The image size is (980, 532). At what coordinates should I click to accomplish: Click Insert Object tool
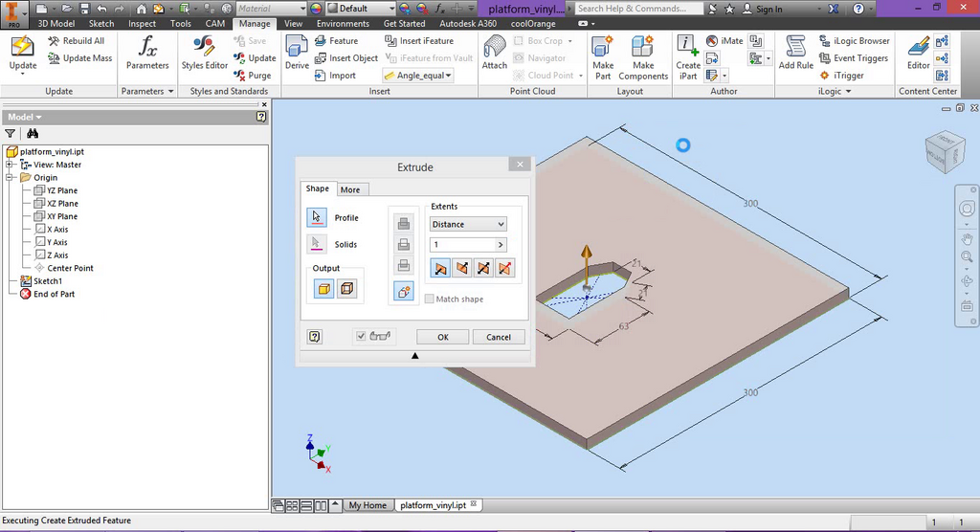[346, 58]
